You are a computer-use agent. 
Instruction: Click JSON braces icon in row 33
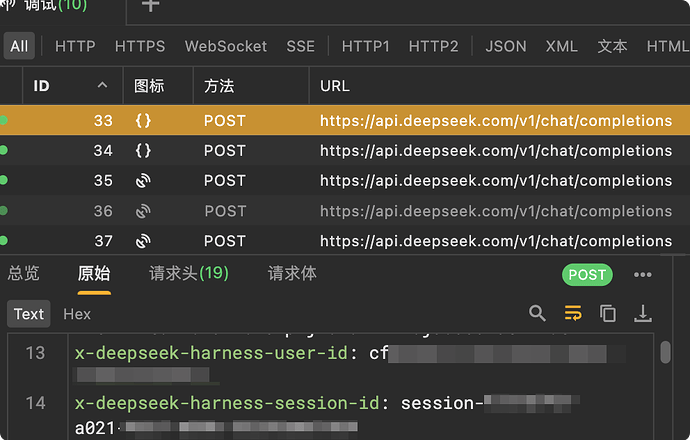pos(143,120)
